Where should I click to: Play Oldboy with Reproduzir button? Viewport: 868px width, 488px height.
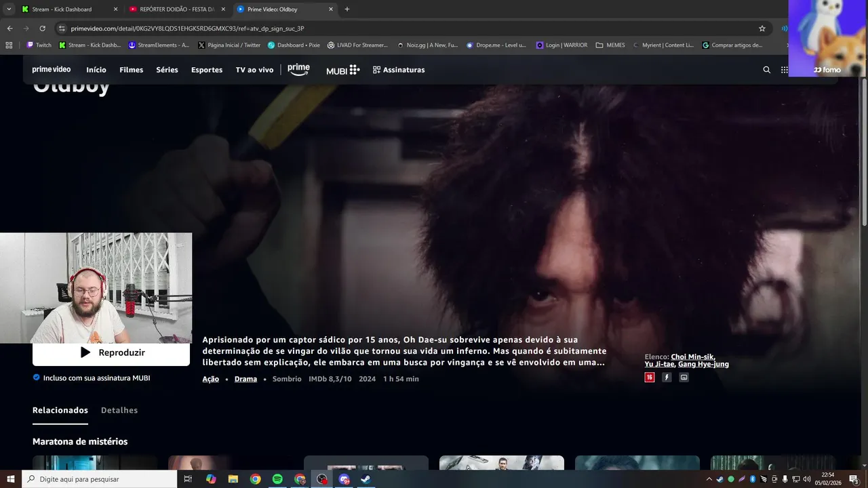click(x=111, y=352)
